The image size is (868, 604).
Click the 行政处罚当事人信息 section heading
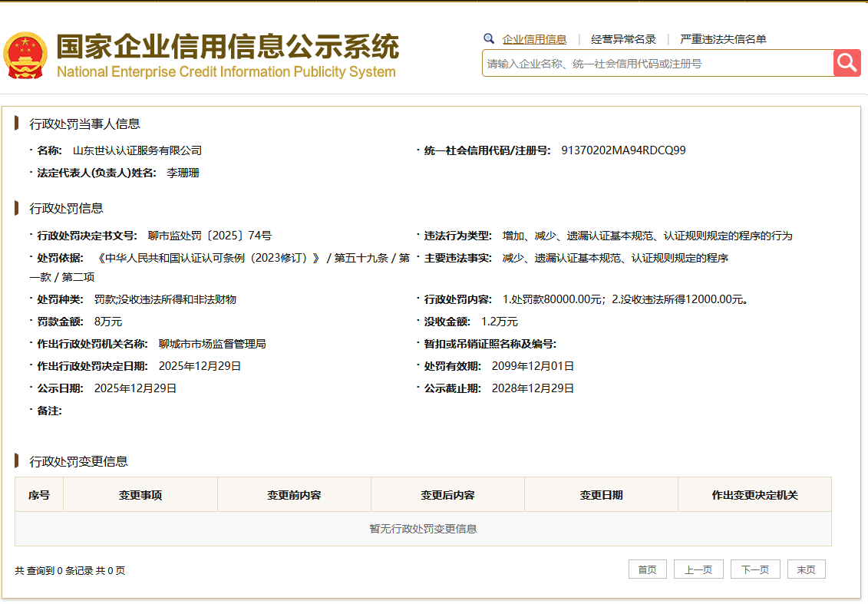click(84, 124)
